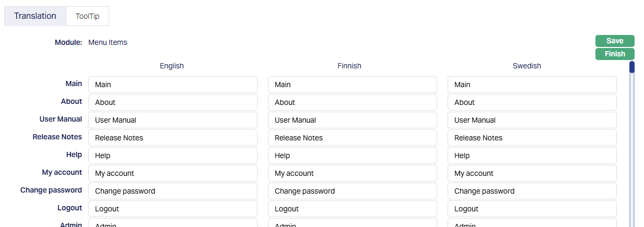644x227 pixels.
Task: Edit the English field for Main
Action: (172, 85)
